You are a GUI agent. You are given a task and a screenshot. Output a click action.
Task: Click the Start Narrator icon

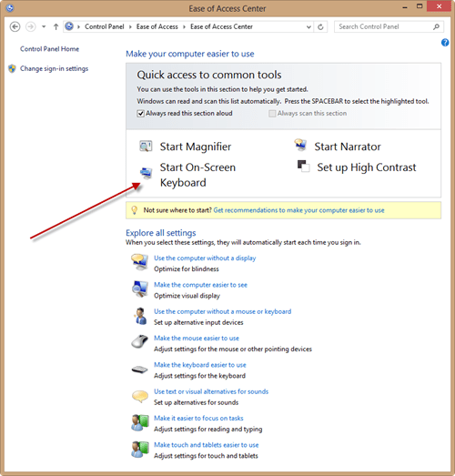point(300,145)
